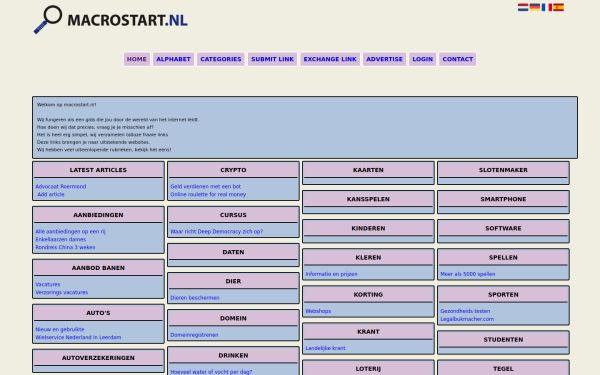The width and height of the screenshot is (600, 375).
Task: Open the CONTACT page
Action: tap(458, 59)
